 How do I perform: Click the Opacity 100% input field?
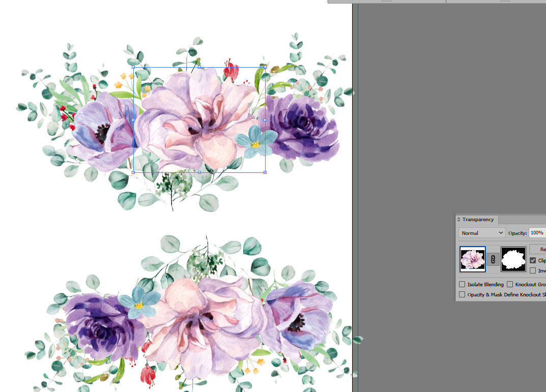(x=537, y=233)
